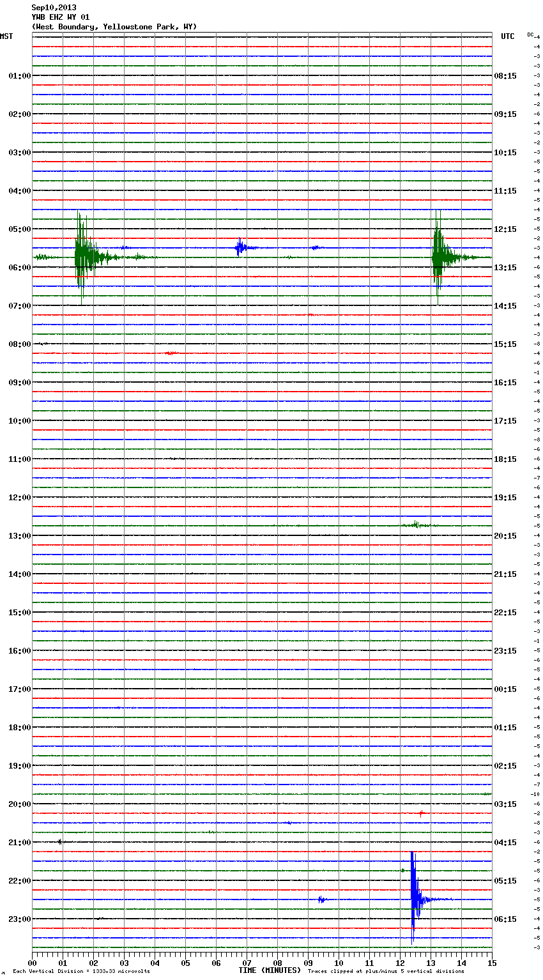Click minute tick label "10" on time axis
The height and width of the screenshot is (980, 543).
[339, 963]
